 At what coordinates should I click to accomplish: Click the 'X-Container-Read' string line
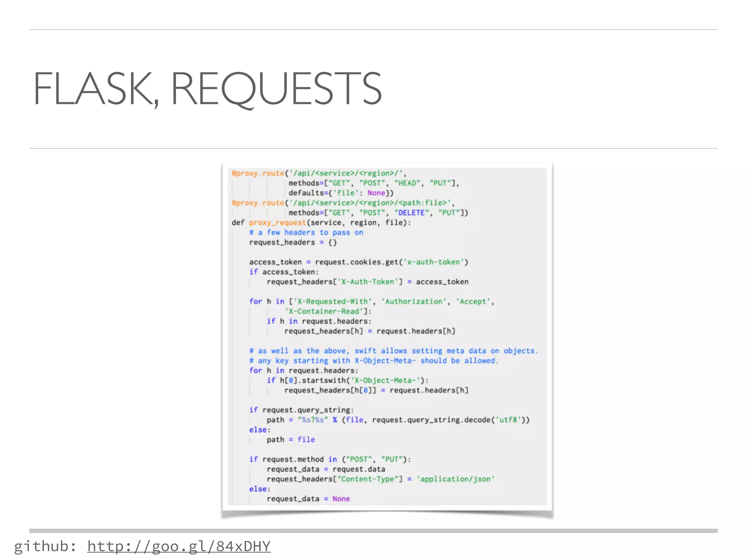[328, 311]
